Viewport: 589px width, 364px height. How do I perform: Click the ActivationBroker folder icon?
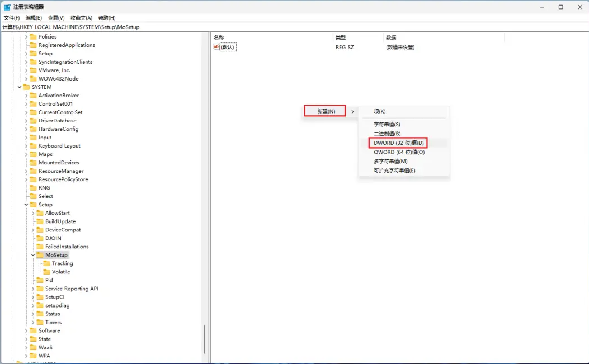pyautogui.click(x=34, y=96)
